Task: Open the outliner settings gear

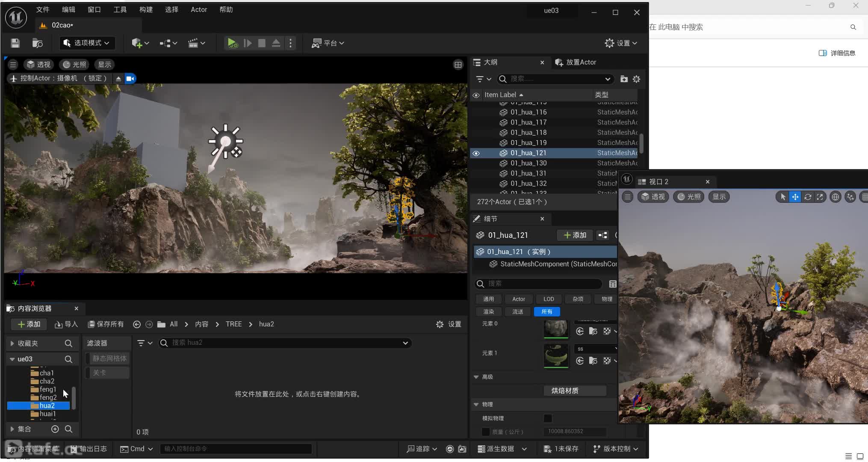Action: point(636,79)
